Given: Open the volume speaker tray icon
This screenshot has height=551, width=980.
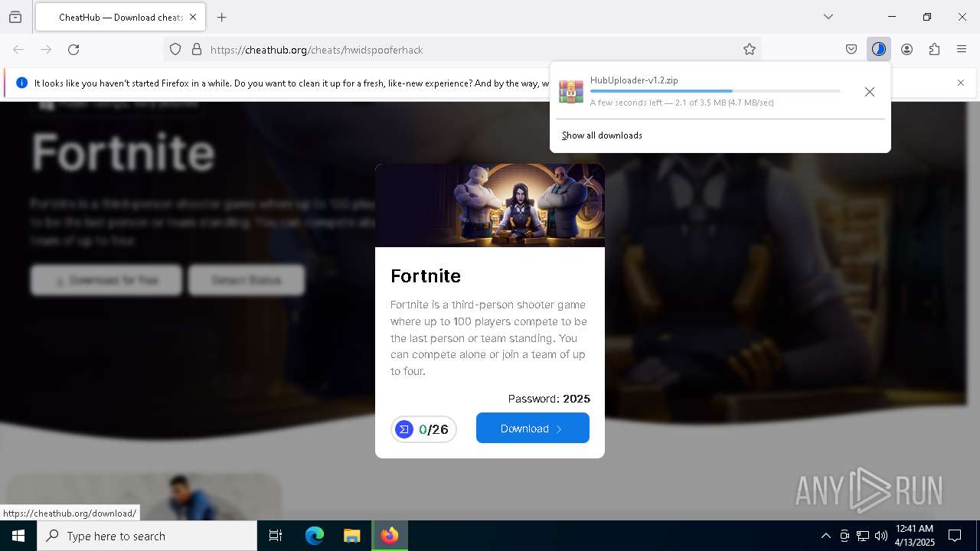Looking at the screenshot, I should 881,536.
